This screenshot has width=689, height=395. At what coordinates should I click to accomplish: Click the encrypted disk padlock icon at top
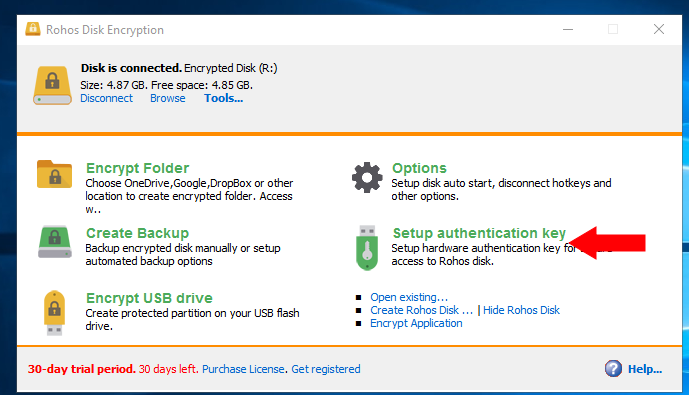click(52, 85)
